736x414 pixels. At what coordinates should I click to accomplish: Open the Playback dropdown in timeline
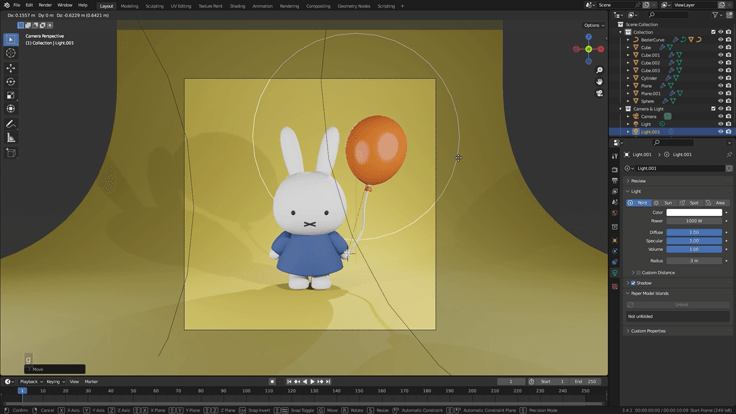(31, 382)
